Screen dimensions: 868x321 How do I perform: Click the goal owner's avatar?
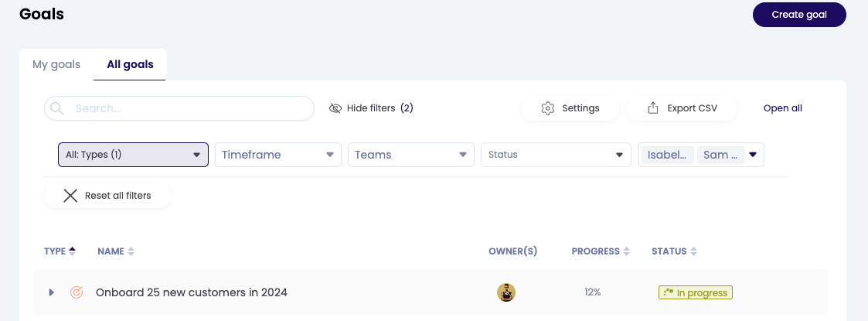(x=506, y=292)
